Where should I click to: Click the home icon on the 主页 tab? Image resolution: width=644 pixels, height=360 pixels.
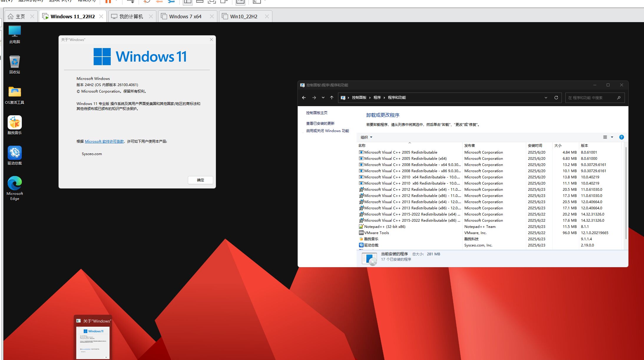click(x=11, y=17)
